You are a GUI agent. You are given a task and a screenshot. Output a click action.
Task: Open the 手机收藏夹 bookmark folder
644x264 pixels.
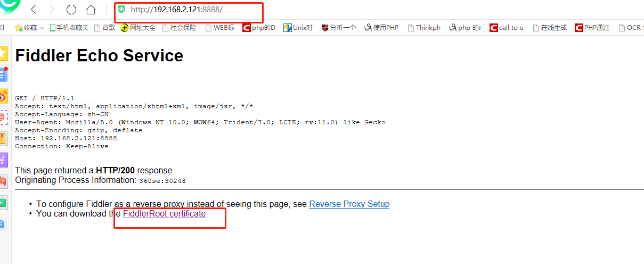[69, 28]
